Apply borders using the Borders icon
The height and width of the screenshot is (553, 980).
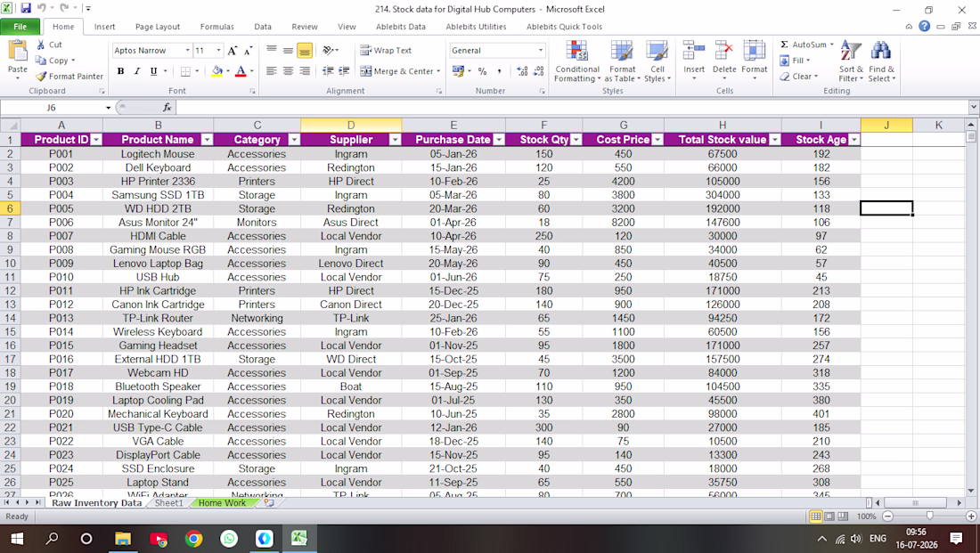point(185,71)
